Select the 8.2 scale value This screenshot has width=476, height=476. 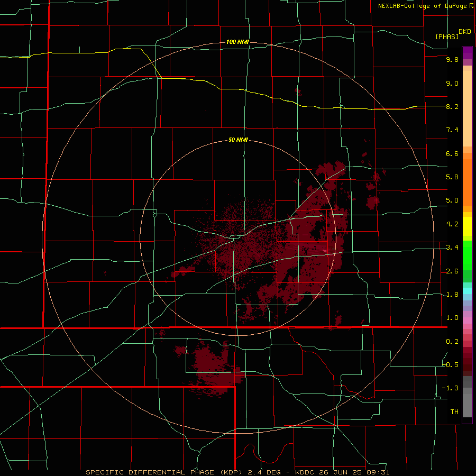click(x=452, y=106)
